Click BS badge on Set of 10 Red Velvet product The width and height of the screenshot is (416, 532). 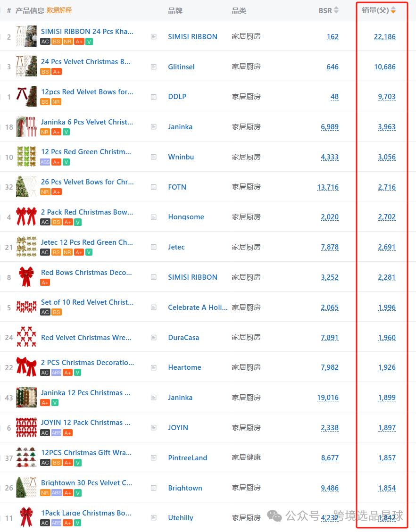pos(56,312)
